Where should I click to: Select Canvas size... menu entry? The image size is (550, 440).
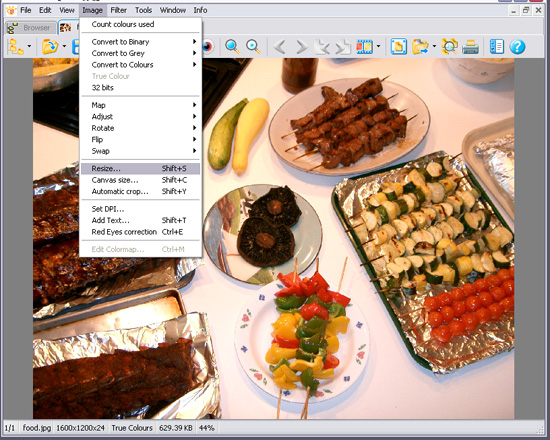tap(140, 180)
